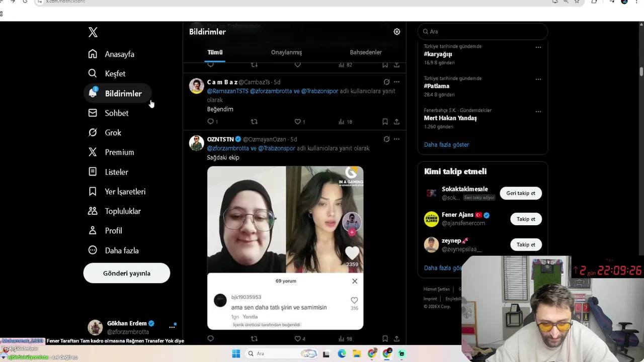This screenshot has width=644, height=362.
Task: Open Grok from the sidebar
Action: pyautogui.click(x=105, y=133)
